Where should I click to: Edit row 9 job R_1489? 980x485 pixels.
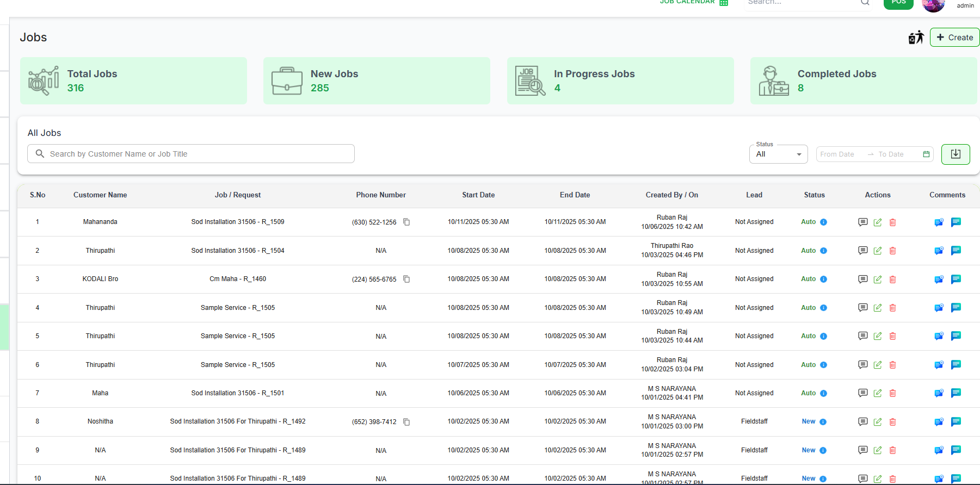pos(878,450)
